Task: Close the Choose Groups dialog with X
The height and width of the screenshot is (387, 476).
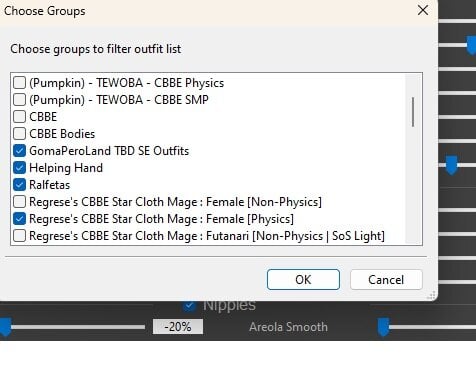Action: click(423, 10)
